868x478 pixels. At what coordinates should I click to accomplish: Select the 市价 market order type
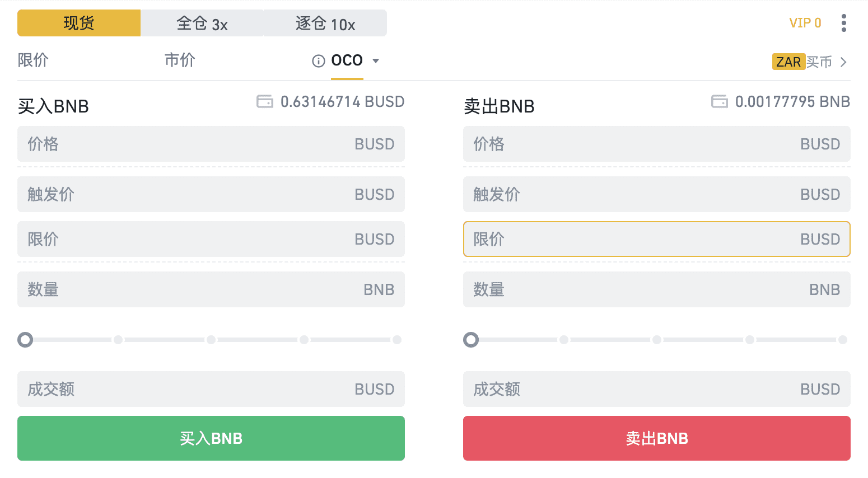[180, 60]
